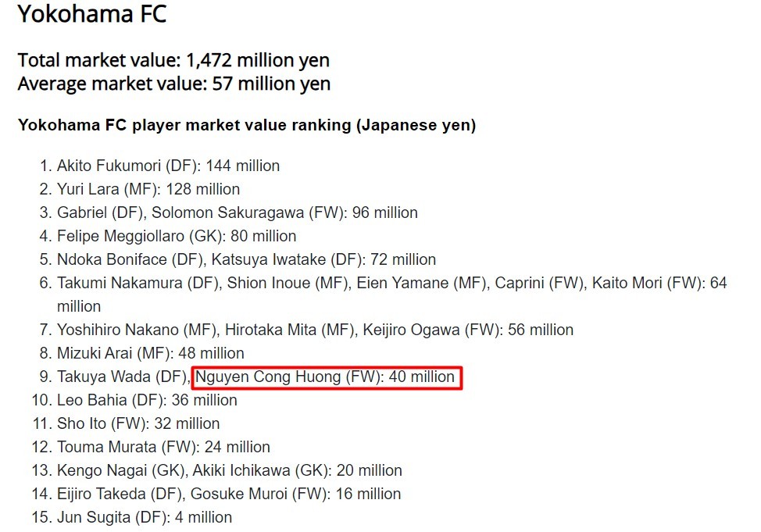Click the Yokohama FC page heading
Viewport: 761px width, 532px height.
tap(92, 14)
